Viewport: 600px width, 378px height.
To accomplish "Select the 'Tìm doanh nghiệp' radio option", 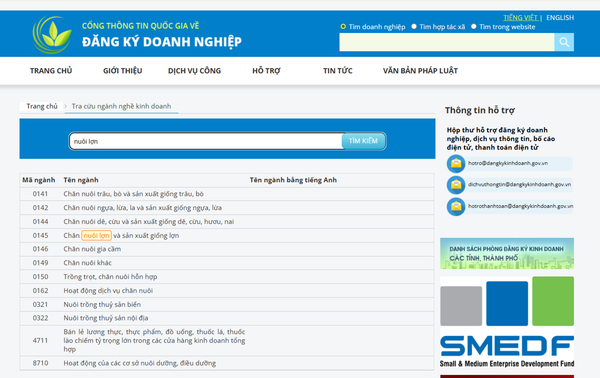I will point(343,26).
